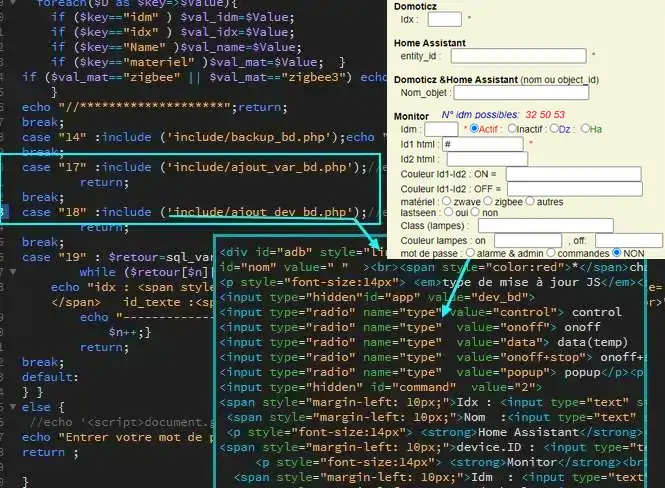Select zwave as matériel
The image size is (665, 488).
click(447, 201)
